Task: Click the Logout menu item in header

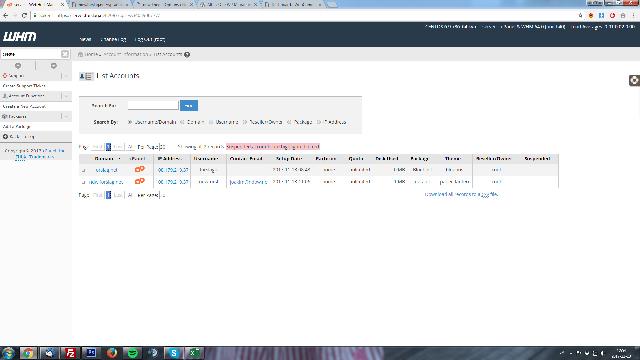Action: coord(150,40)
